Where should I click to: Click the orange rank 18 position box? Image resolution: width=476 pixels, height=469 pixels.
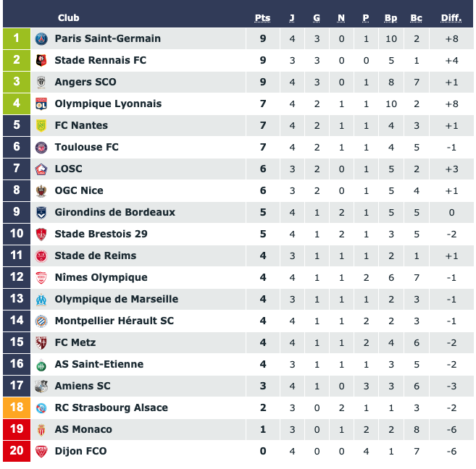click(17, 407)
